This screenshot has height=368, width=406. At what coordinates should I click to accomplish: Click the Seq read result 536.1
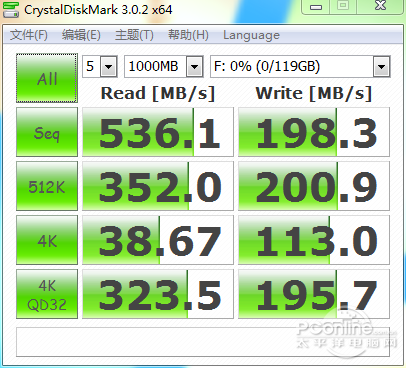tap(158, 132)
